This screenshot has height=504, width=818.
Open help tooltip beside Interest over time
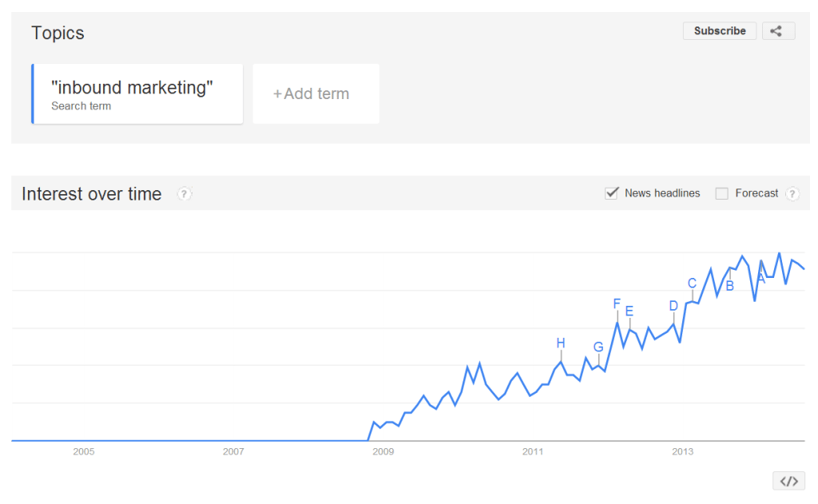(x=185, y=193)
